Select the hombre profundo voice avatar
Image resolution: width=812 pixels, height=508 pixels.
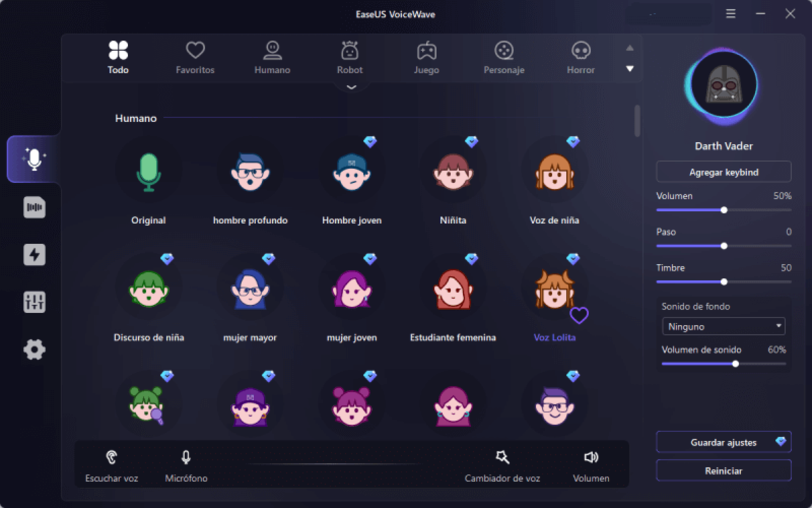coord(250,173)
